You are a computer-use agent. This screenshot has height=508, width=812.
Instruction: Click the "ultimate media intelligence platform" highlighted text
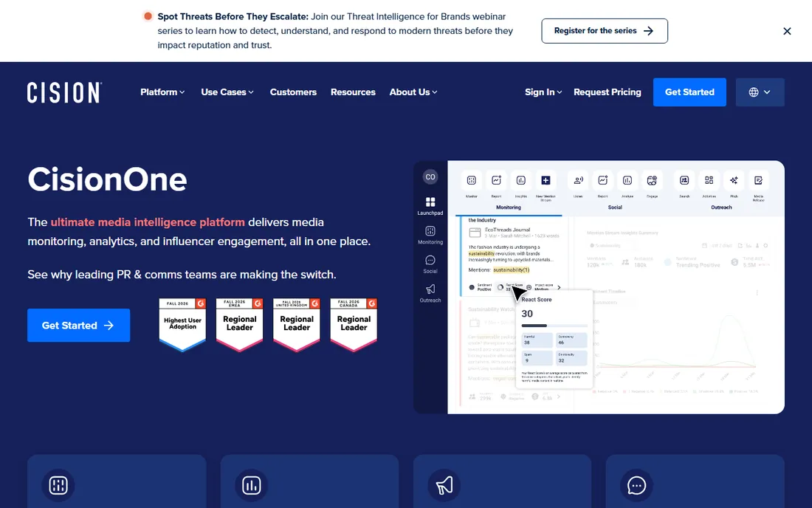click(148, 222)
